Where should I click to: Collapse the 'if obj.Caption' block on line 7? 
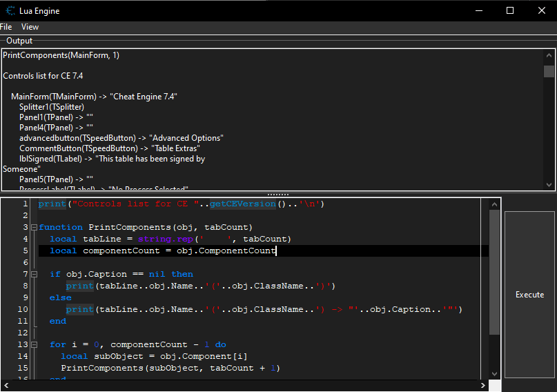click(x=34, y=274)
